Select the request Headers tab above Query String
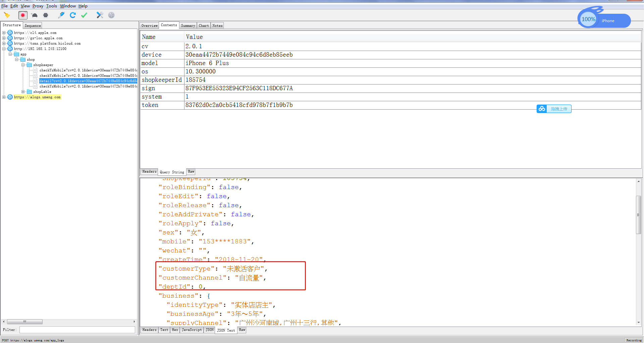 pyautogui.click(x=149, y=172)
